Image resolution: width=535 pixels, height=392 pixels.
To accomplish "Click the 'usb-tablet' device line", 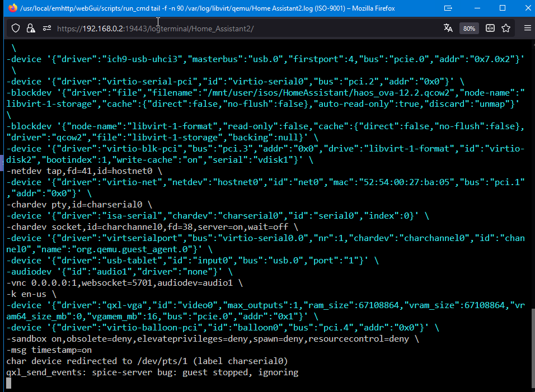I will click(x=193, y=261).
